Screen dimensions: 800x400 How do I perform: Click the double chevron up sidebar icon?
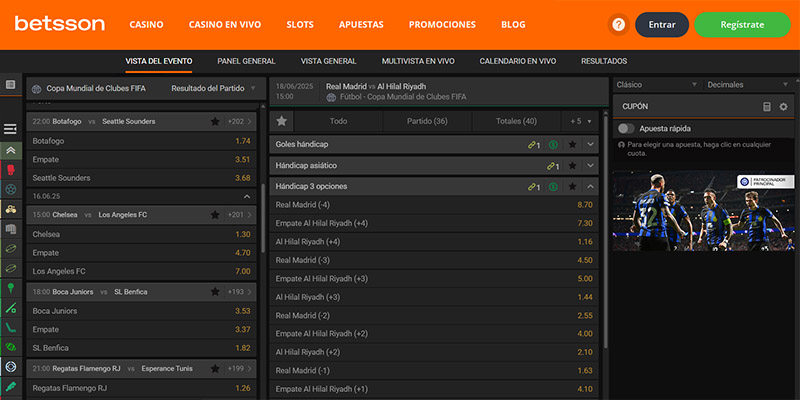click(x=11, y=151)
